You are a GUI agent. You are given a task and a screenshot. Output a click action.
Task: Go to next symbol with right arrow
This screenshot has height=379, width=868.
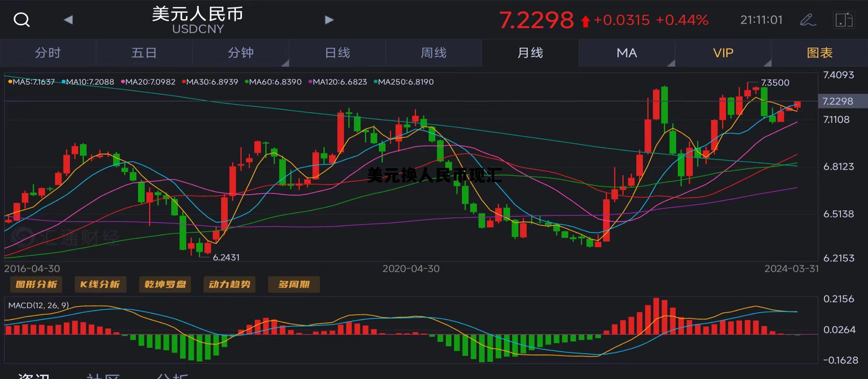[x=329, y=20]
